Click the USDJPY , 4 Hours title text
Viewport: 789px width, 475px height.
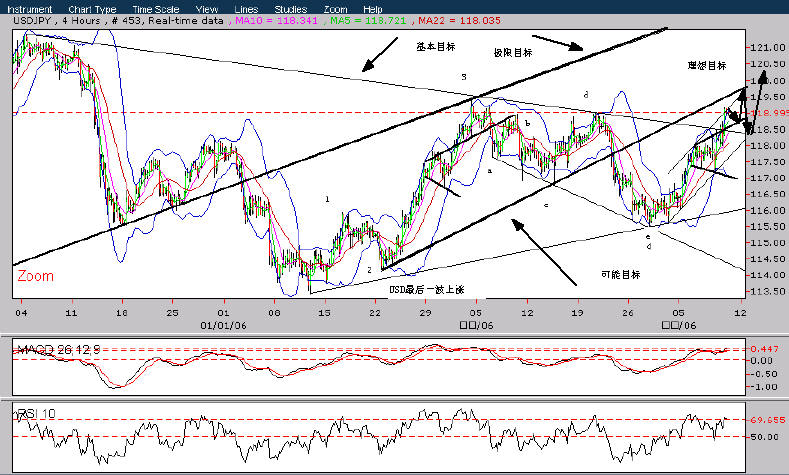coord(57,21)
